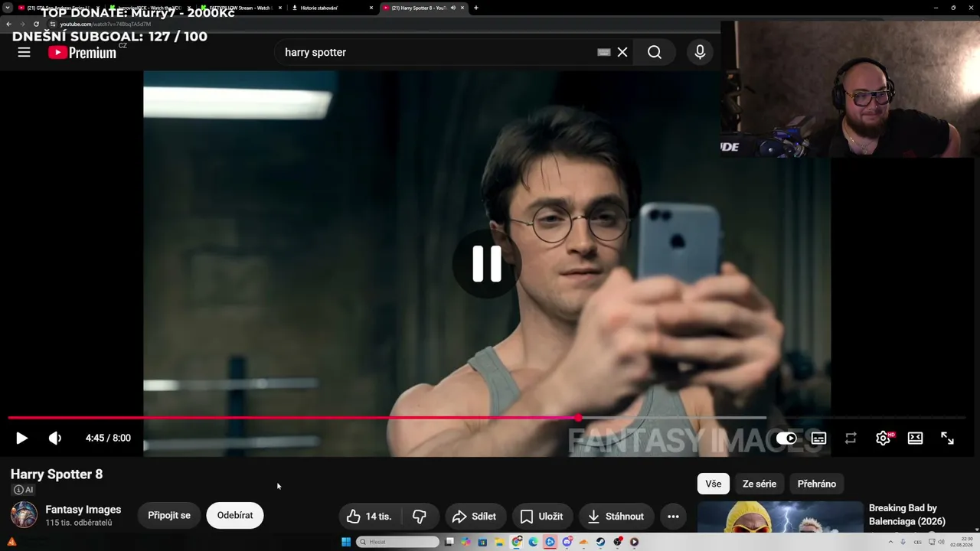Open the Fantasy Images channel avatar
This screenshot has width=980, height=551.
coord(24,515)
